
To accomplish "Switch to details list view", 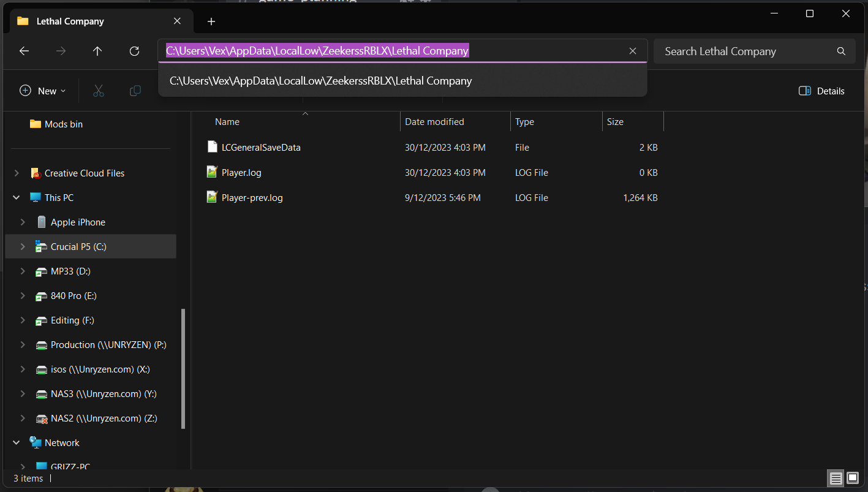I will pyautogui.click(x=836, y=478).
